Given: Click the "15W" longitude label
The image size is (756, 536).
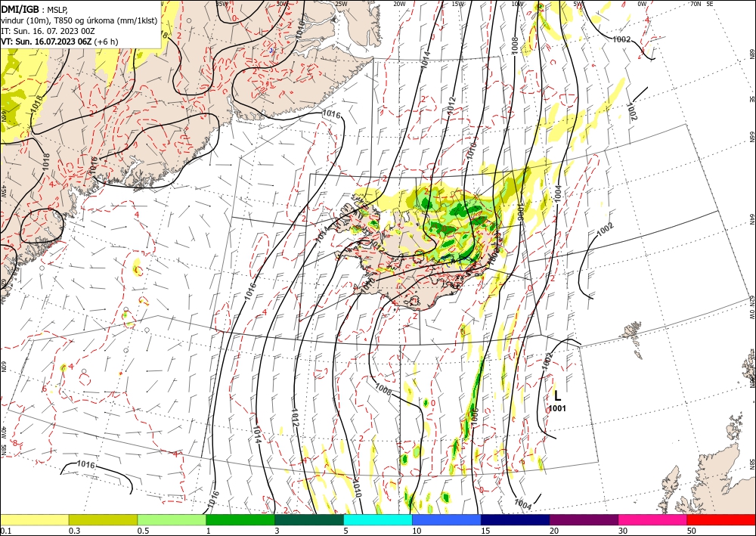Looking at the screenshot, I should [458, 5].
